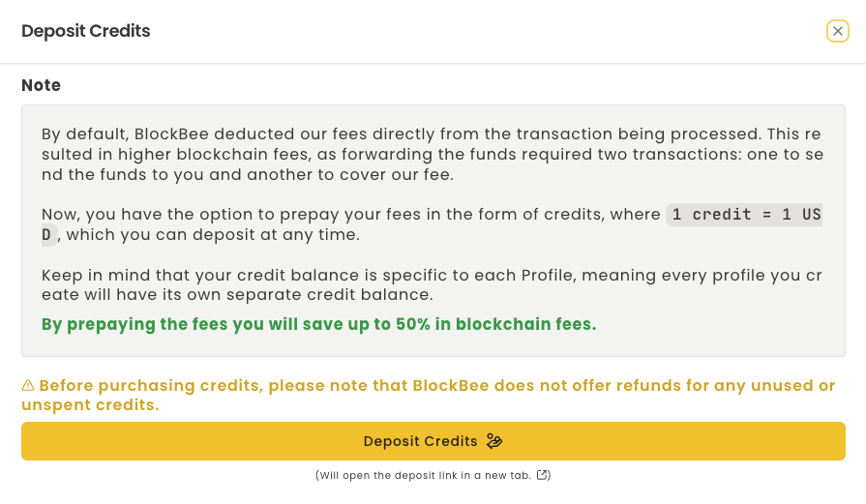Click the "Note" heading
Viewport: 866px width, 504px height.
tap(42, 85)
